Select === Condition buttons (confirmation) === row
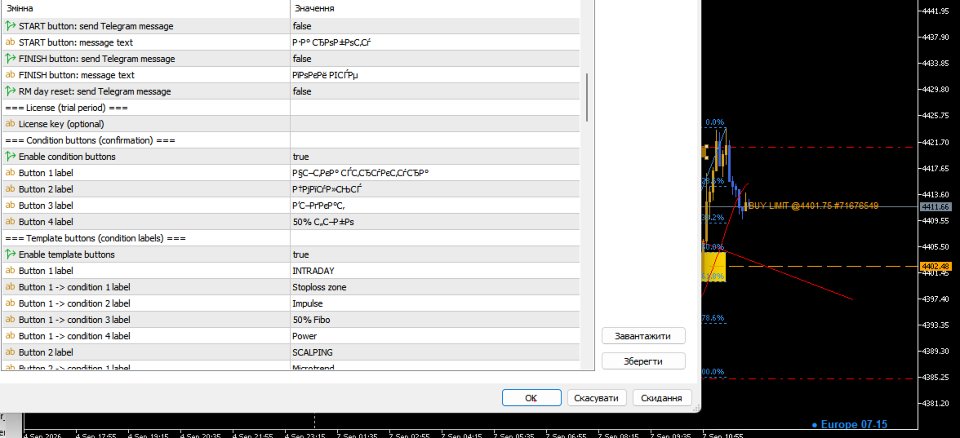 [x=290, y=140]
